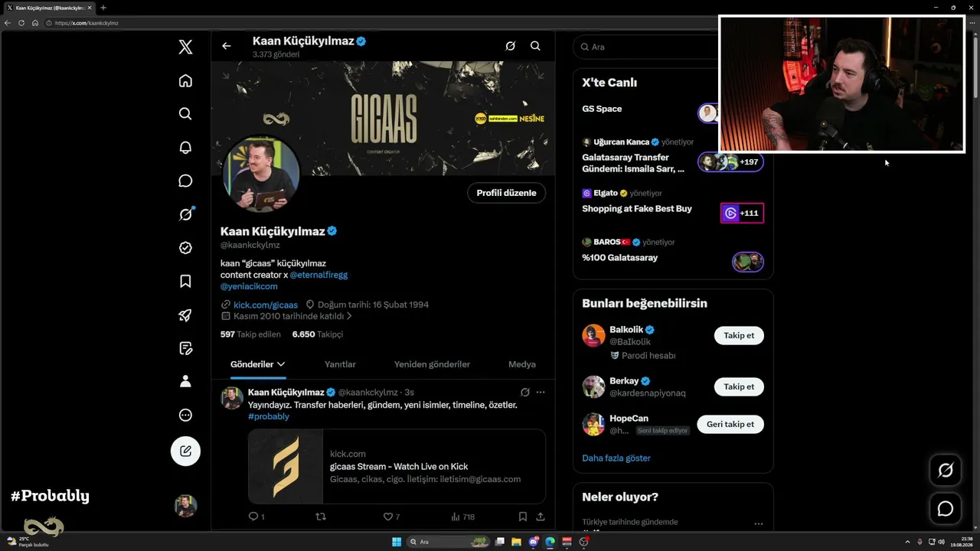Open the gicaas Stream Kick link card

(x=397, y=466)
